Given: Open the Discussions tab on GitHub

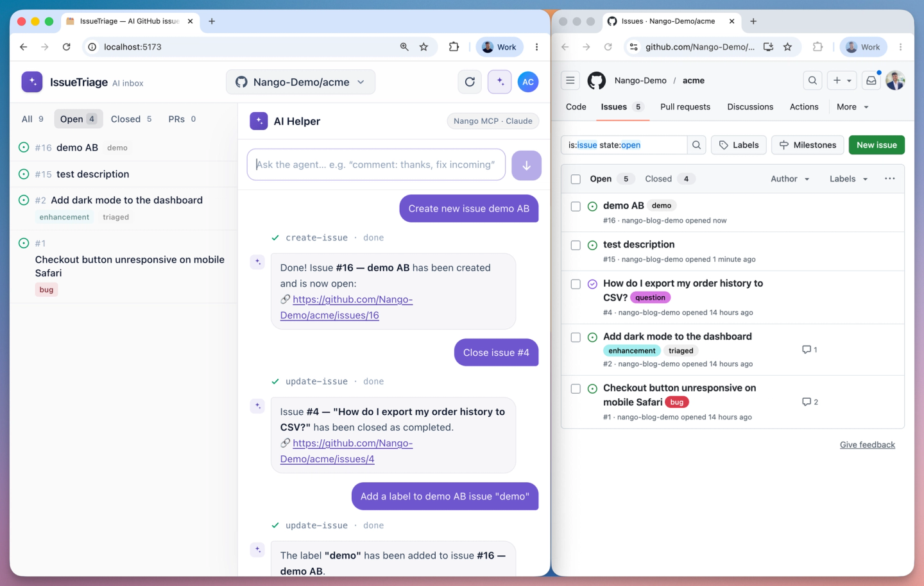Looking at the screenshot, I should point(750,107).
